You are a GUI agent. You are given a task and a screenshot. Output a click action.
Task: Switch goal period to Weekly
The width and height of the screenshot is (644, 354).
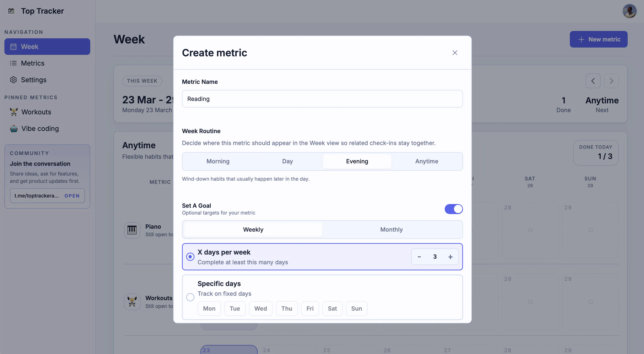pyautogui.click(x=253, y=230)
